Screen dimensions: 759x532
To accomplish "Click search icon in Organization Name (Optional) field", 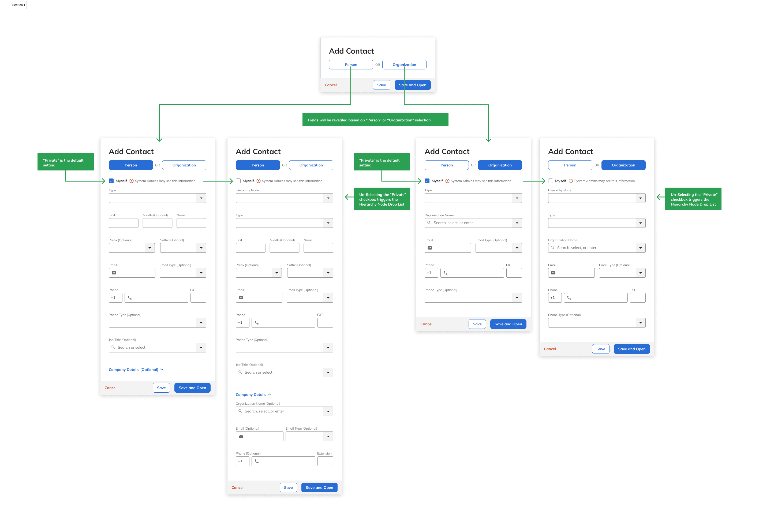I will (x=240, y=411).
